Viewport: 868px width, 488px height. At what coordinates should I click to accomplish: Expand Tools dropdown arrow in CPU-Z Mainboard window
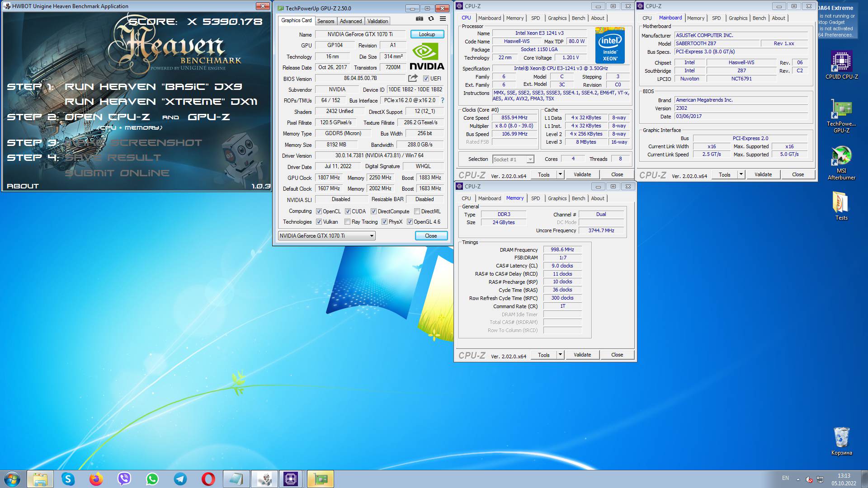[741, 174]
